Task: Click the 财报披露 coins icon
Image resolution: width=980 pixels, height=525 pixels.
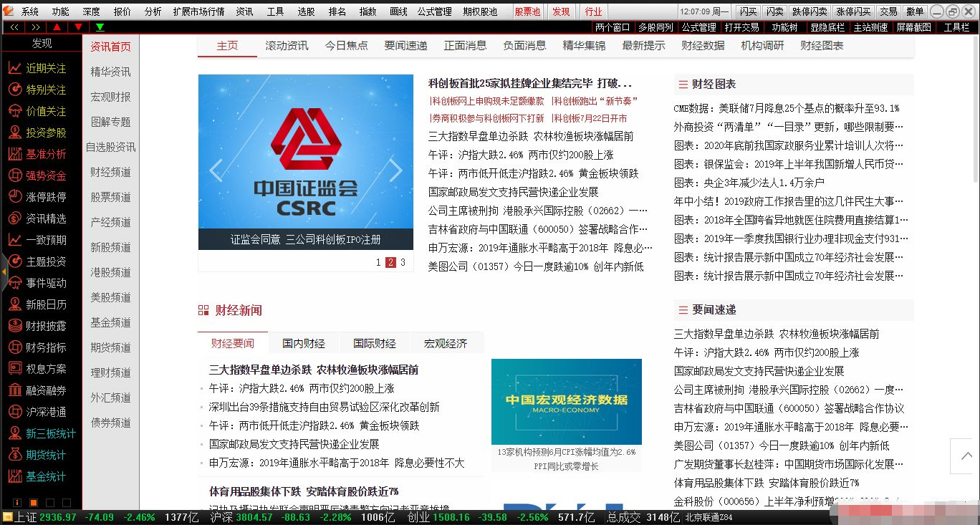Action: (x=14, y=326)
